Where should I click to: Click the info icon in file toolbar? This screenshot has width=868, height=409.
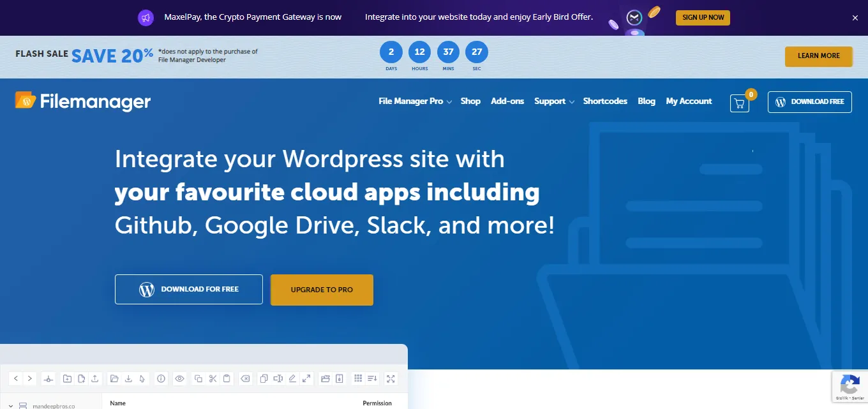point(161,378)
